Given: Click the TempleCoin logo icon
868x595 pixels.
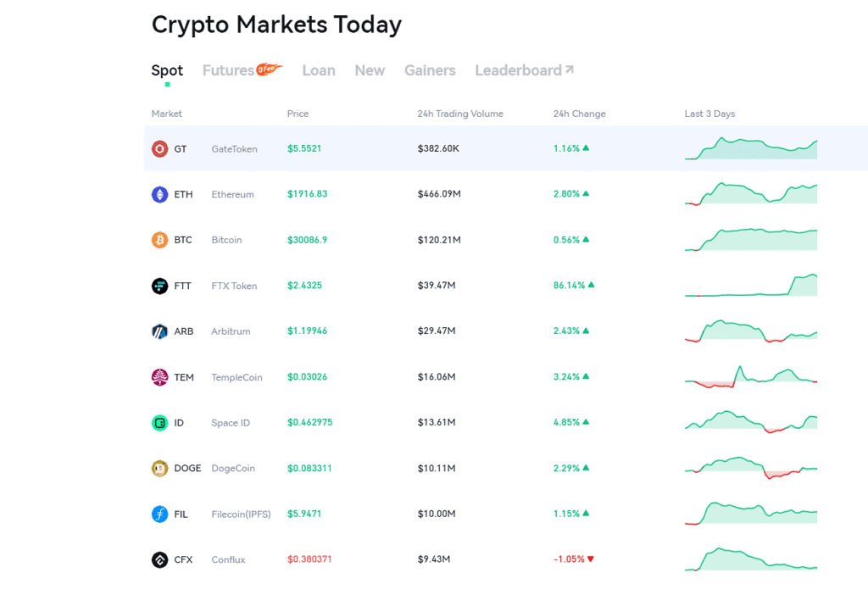Looking at the screenshot, I should pyautogui.click(x=159, y=377).
